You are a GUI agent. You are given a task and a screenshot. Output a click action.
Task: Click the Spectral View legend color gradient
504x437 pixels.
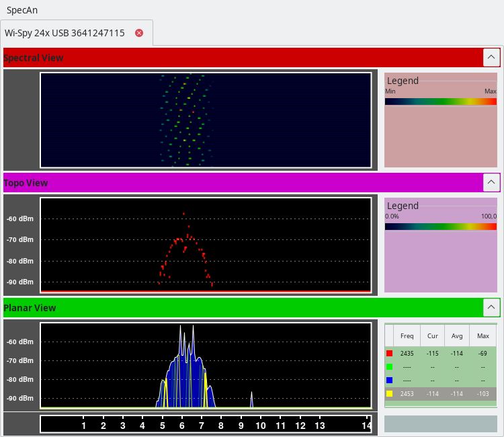point(440,102)
